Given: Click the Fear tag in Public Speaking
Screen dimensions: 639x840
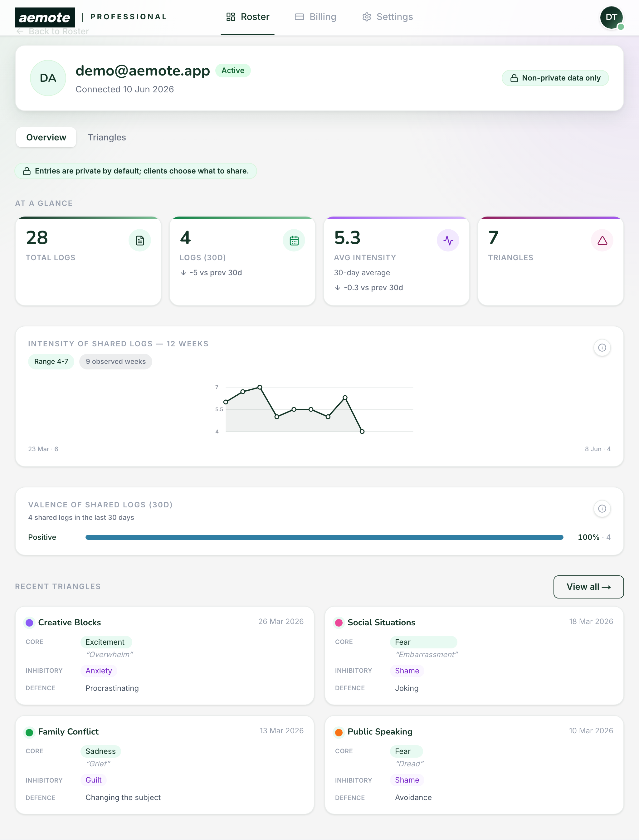Looking at the screenshot, I should point(406,751).
